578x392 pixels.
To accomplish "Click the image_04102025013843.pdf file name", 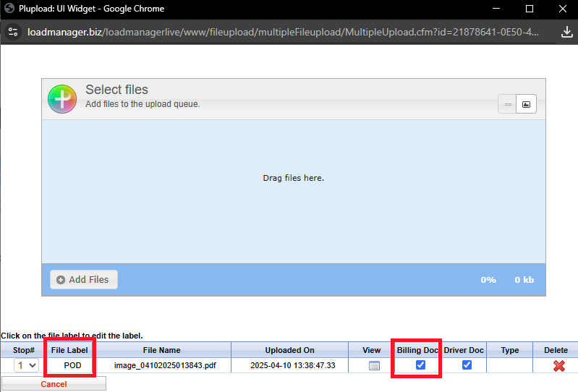I will [x=165, y=366].
